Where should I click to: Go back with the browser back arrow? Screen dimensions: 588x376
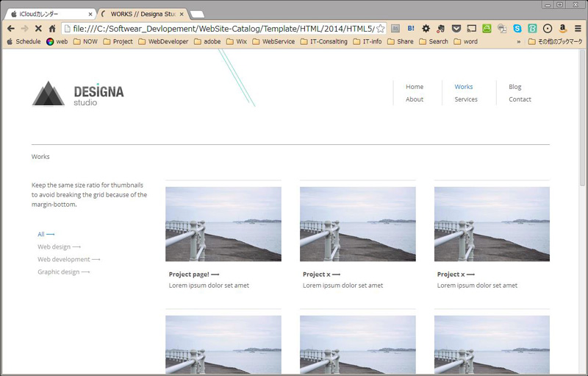[11, 29]
